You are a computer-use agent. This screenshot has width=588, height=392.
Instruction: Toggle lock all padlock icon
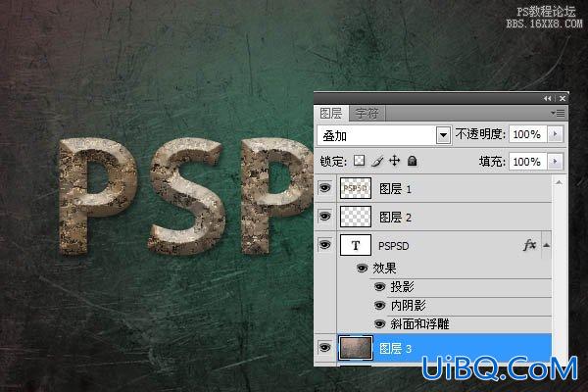click(413, 161)
